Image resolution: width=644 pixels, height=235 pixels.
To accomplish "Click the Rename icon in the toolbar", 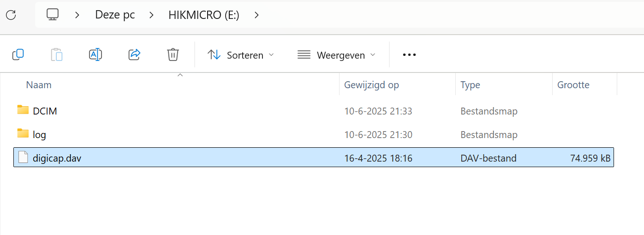I will click(x=95, y=54).
